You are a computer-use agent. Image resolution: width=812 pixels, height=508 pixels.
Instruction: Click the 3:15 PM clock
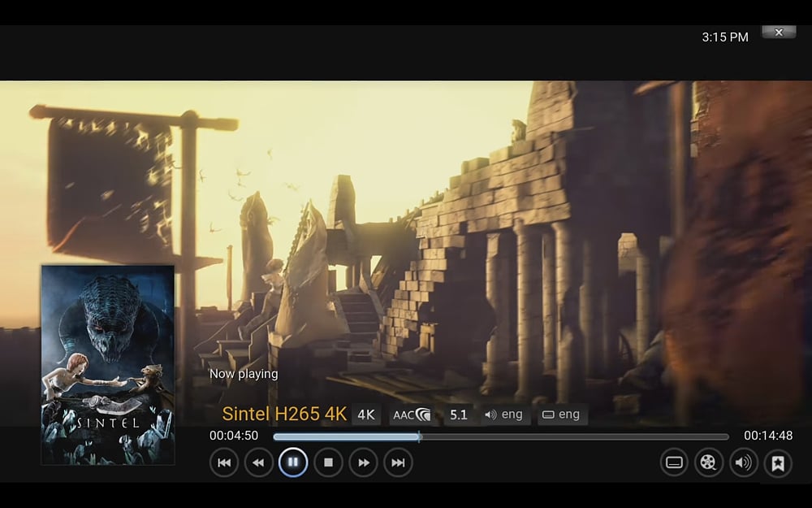pyautogui.click(x=725, y=37)
